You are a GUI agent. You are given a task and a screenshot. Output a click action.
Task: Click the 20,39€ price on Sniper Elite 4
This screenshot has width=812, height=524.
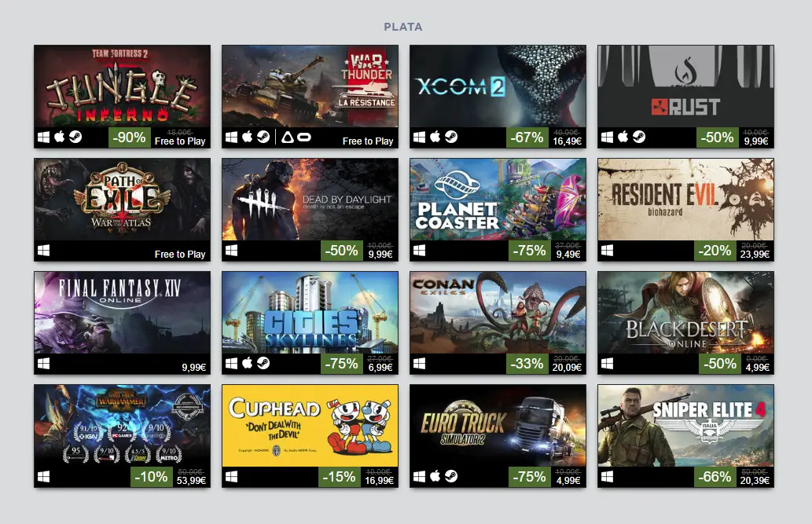pyautogui.click(x=755, y=481)
